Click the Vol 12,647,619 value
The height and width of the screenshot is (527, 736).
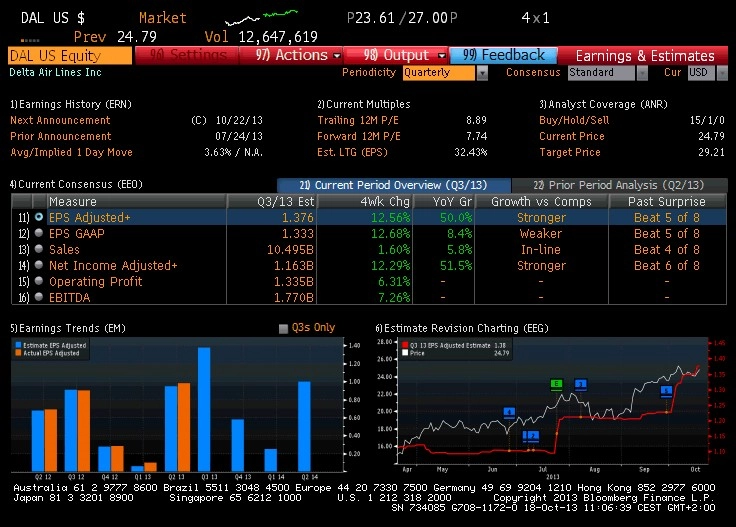coord(278,37)
